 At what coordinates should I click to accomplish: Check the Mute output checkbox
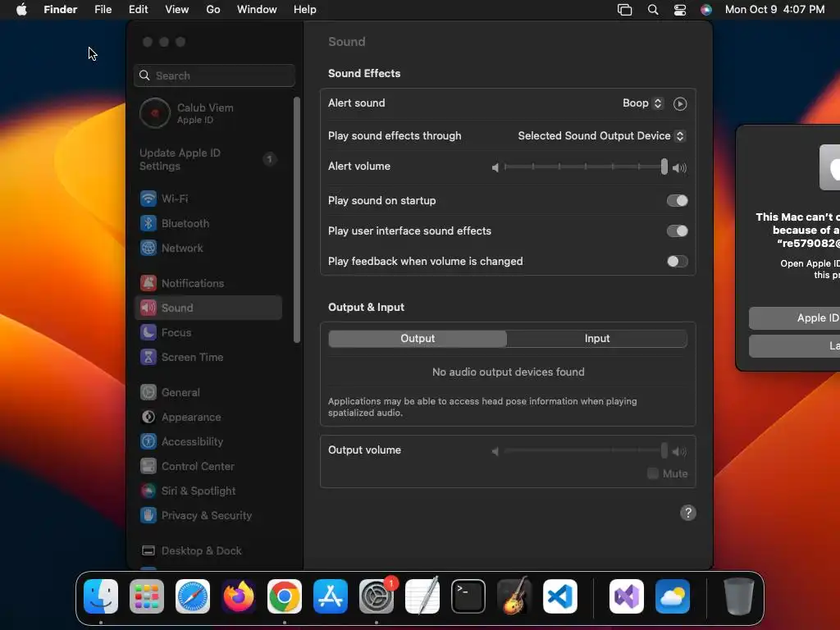(652, 474)
